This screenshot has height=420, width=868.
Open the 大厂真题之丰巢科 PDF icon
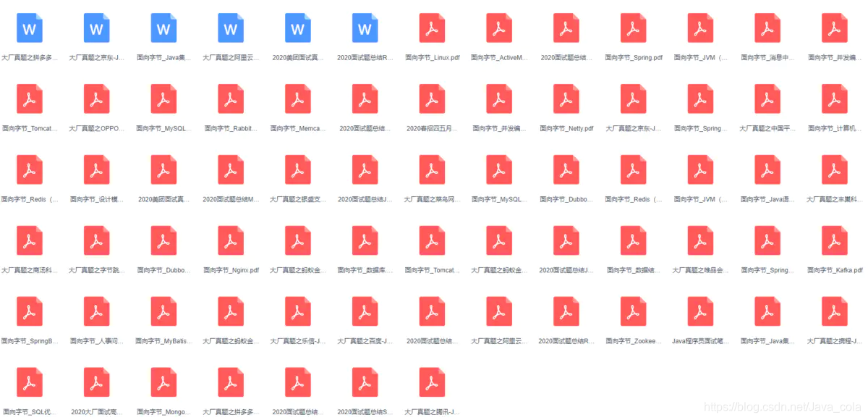coord(835,170)
